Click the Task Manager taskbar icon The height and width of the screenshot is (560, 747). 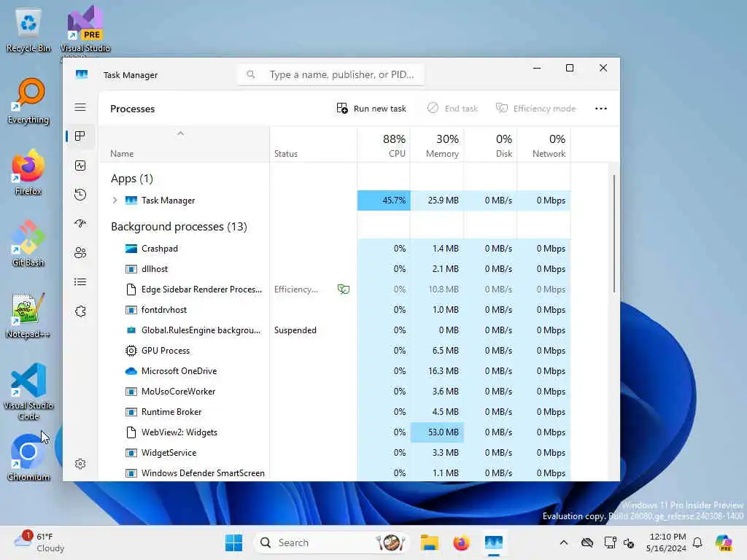click(x=494, y=542)
